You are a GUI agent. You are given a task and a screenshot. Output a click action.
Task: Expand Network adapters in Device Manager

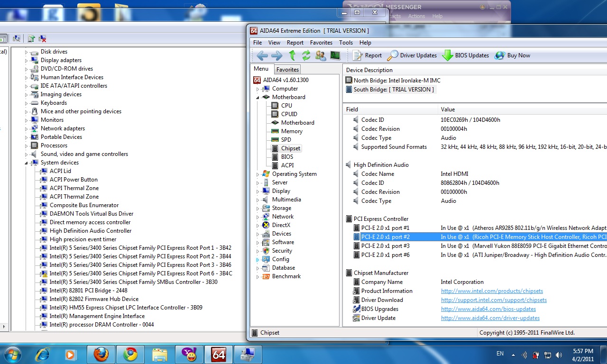click(27, 128)
